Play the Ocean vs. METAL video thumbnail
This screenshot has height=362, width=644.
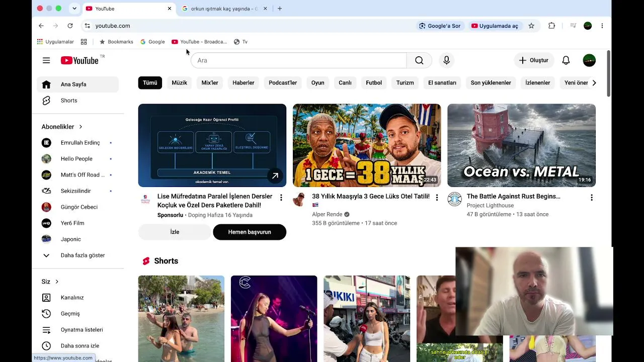(521, 145)
